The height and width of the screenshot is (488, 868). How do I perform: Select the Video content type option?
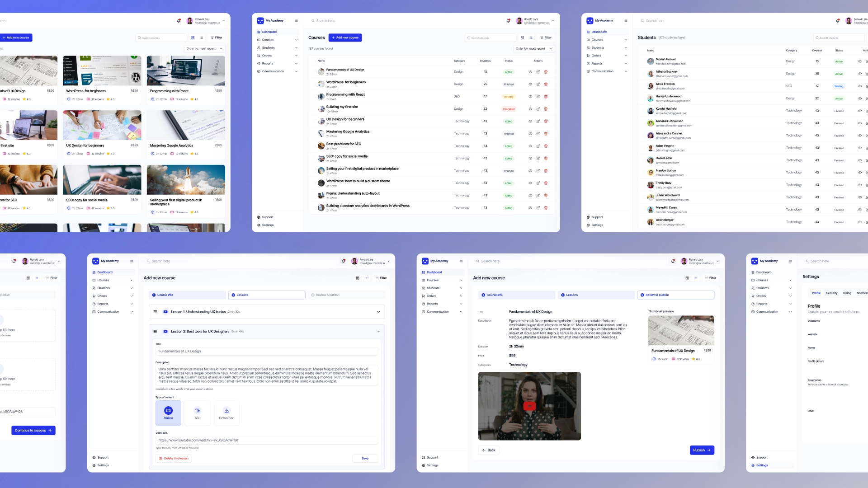168,413
